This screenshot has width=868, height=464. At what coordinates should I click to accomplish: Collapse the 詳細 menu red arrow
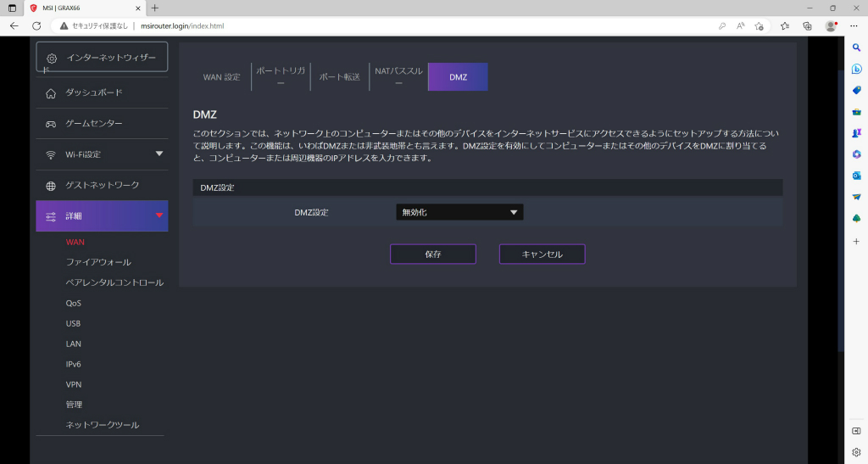(159, 215)
